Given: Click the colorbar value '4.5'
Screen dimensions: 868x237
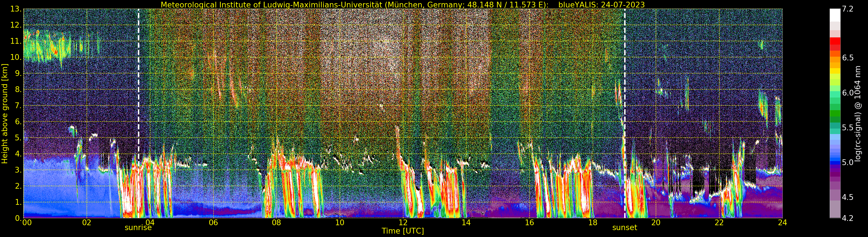Looking at the screenshot, I should point(848,197).
